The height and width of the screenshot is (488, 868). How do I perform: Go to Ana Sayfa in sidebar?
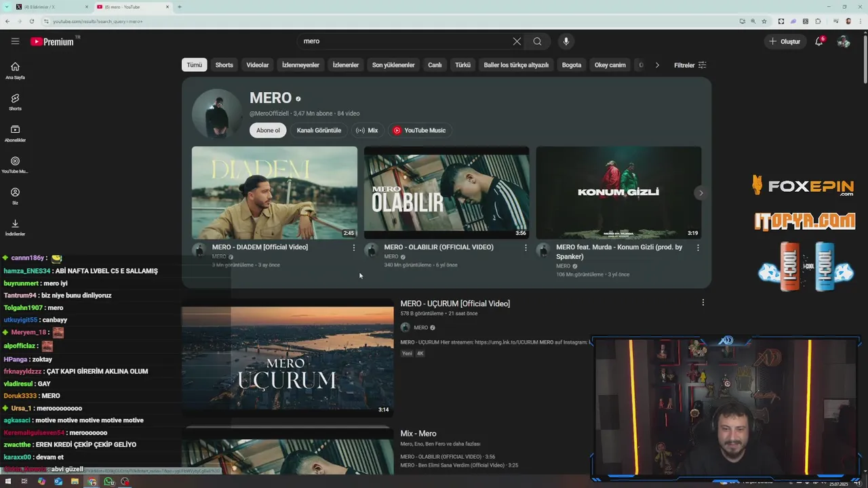pos(15,70)
